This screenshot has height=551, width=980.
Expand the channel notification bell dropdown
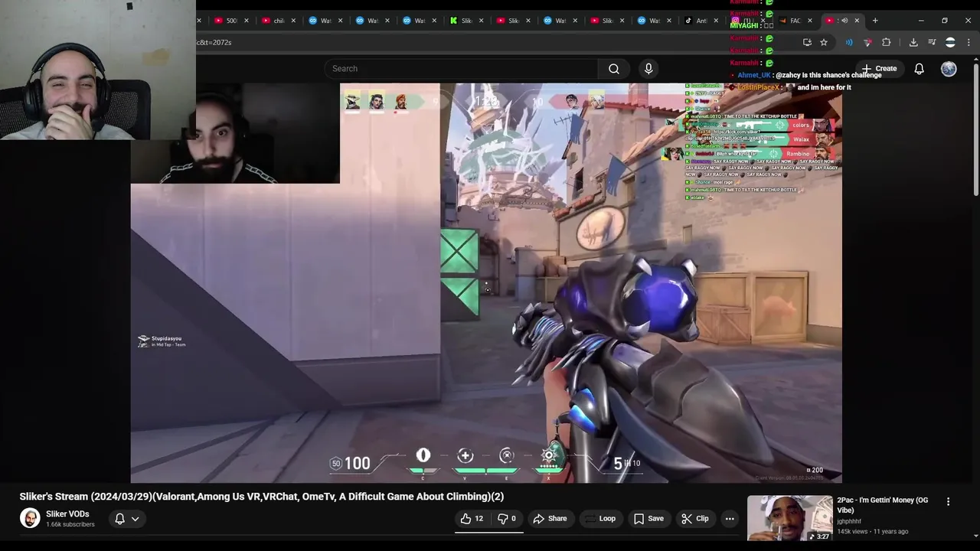click(127, 519)
